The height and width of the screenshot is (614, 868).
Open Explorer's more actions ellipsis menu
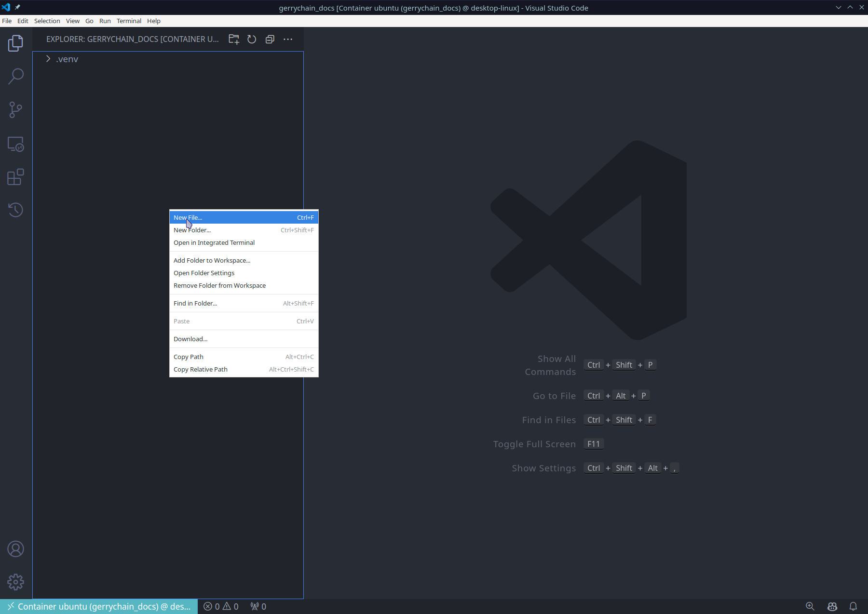tap(288, 40)
